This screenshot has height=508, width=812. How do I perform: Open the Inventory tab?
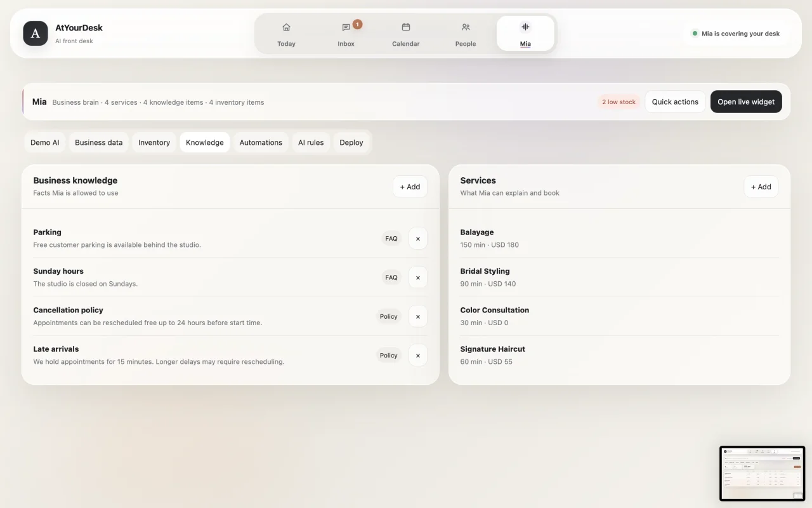154,142
